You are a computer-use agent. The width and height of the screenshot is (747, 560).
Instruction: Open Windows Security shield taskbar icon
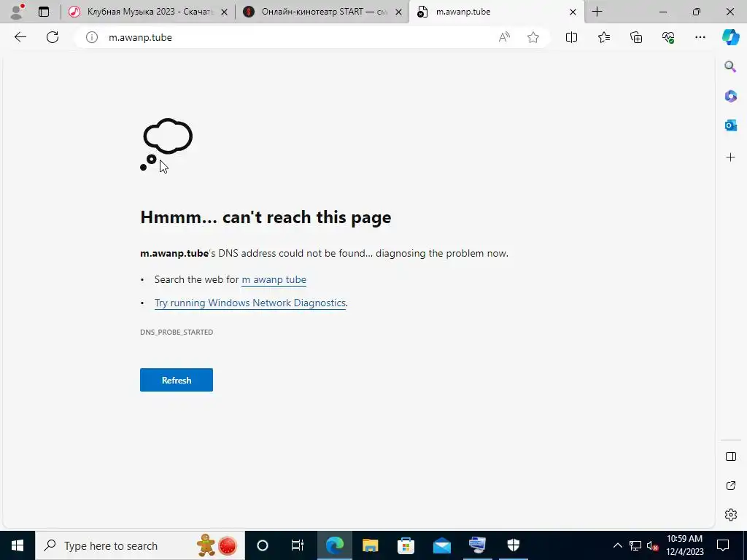[x=514, y=545]
